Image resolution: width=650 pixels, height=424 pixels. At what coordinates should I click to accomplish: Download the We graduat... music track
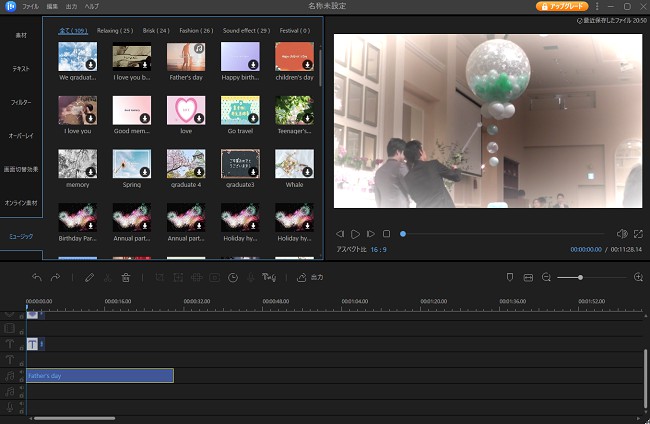click(91, 64)
